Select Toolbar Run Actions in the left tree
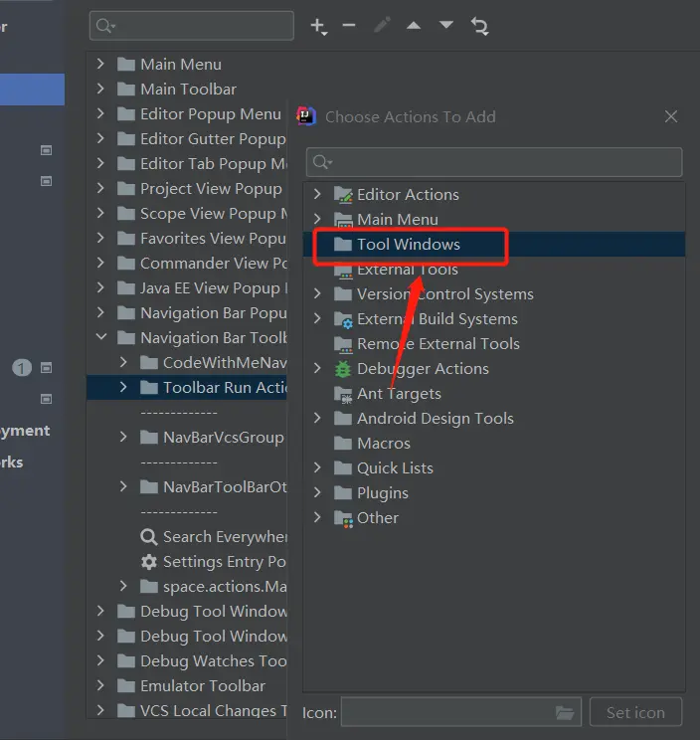700x740 pixels. tap(224, 388)
